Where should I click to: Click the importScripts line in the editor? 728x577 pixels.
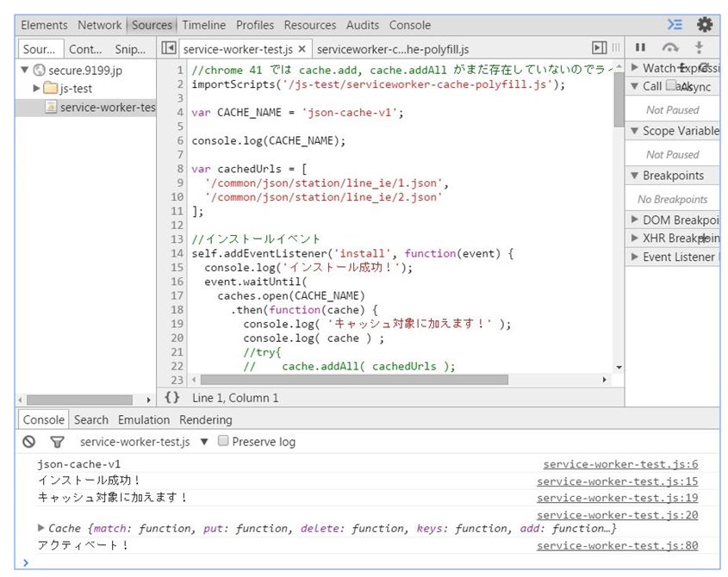378,84
